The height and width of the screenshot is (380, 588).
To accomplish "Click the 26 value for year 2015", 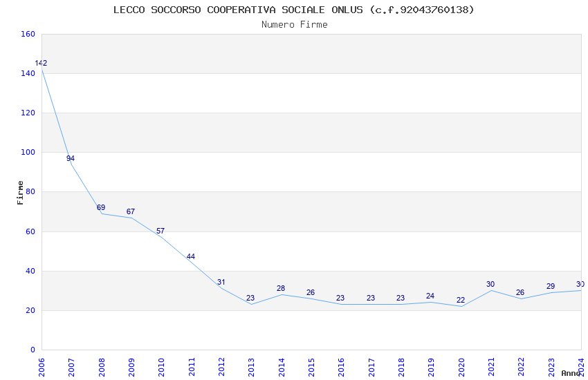I will pos(311,292).
